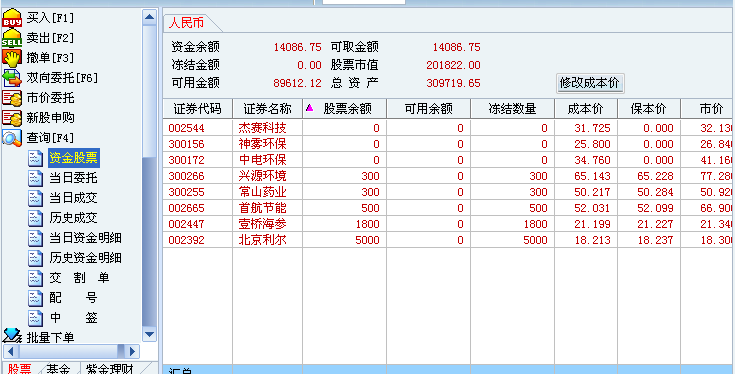
Task: Click the document icon beside 配号
Action: 36,298
